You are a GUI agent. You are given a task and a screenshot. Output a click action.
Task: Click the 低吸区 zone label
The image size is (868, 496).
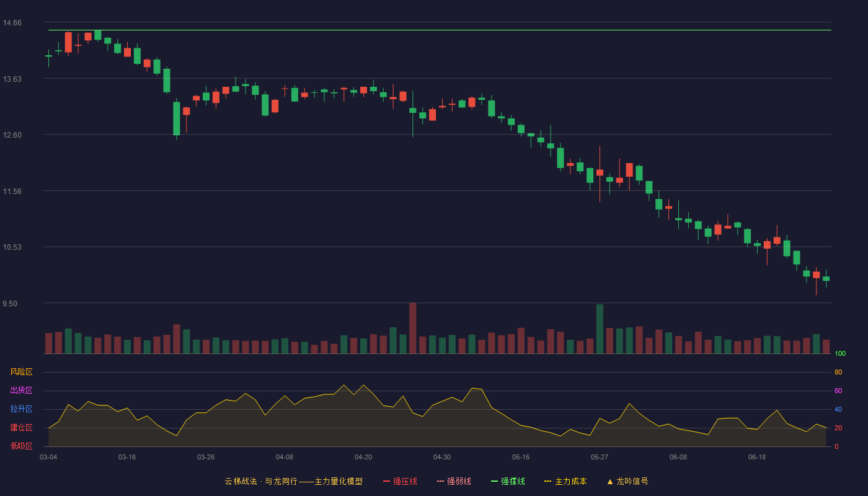[21, 446]
